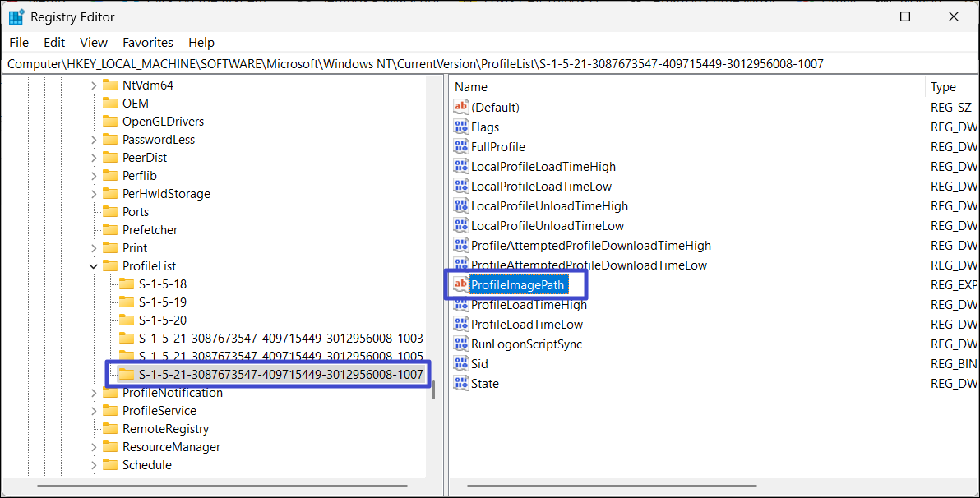Select the S-1-5-19 folder icon
The image size is (980, 498).
[127, 302]
